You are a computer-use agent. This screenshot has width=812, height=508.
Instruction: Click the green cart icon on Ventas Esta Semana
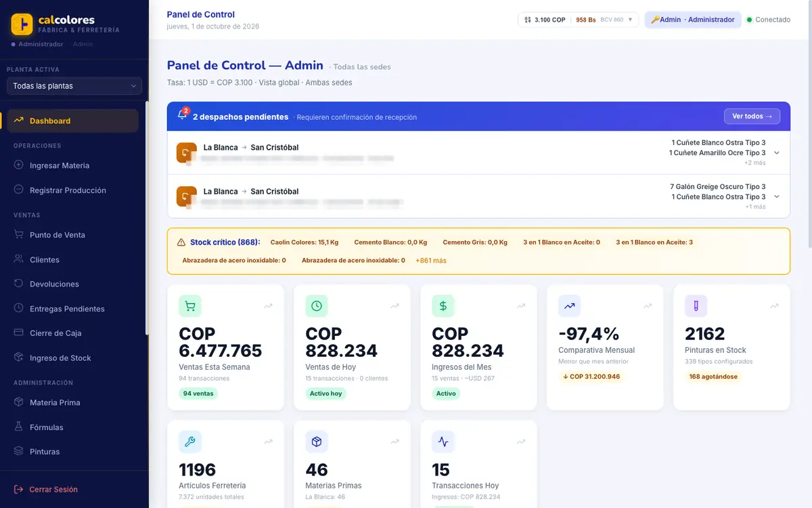click(190, 306)
